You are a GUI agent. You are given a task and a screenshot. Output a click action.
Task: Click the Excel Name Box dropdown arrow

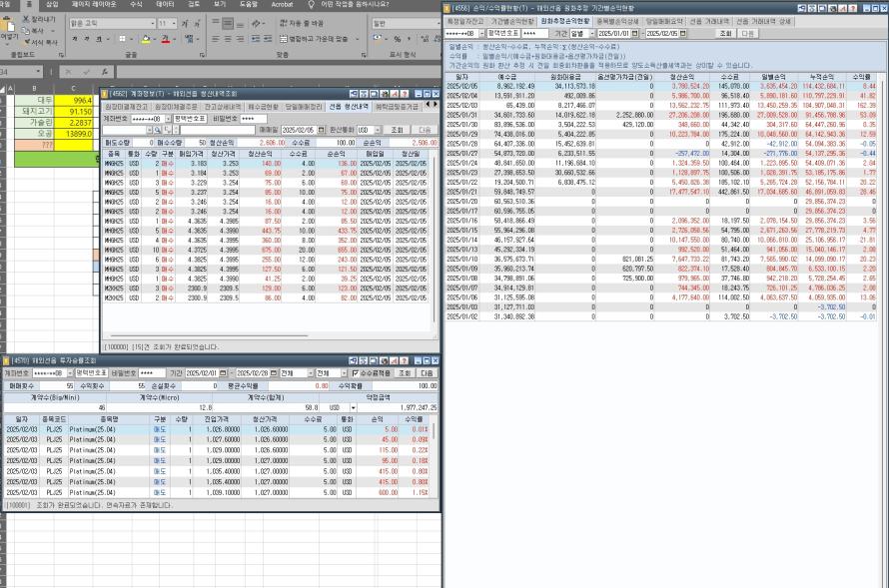(x=38, y=72)
